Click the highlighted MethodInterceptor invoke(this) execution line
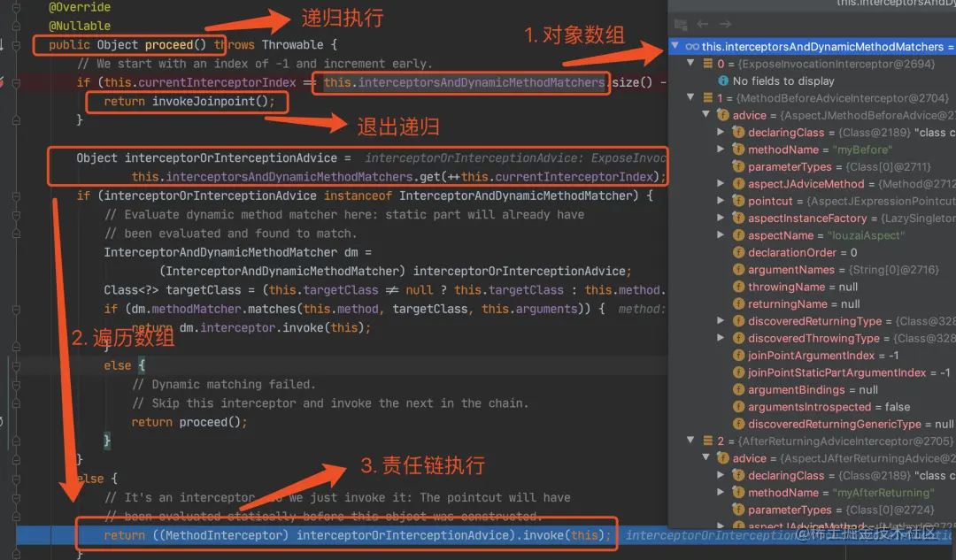The height and width of the screenshot is (560, 956). (x=358, y=535)
